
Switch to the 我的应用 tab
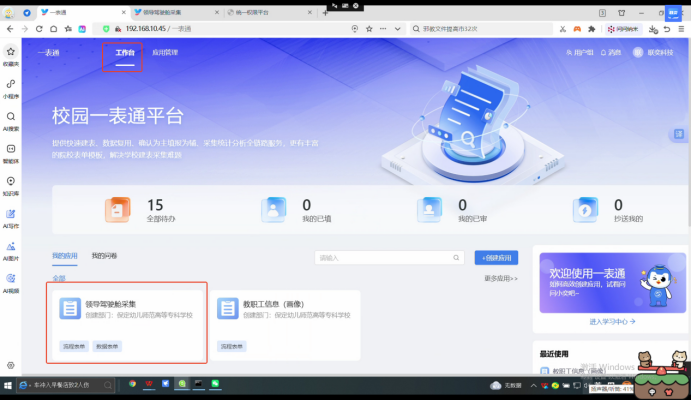64,256
